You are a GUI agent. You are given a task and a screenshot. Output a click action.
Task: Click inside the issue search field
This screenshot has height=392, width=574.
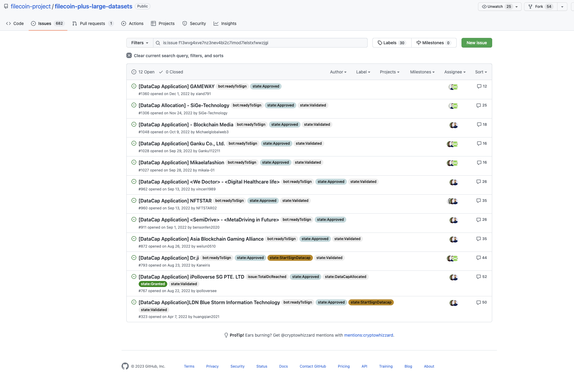(x=262, y=43)
